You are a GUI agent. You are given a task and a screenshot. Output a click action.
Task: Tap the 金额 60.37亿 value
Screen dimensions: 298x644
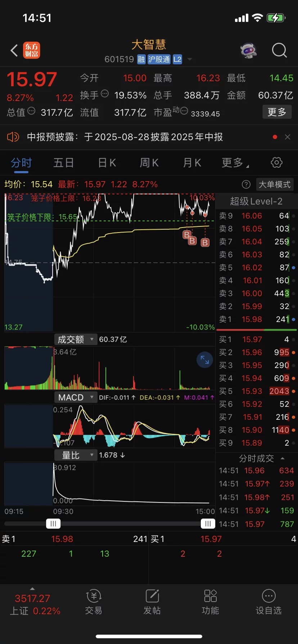(x=276, y=95)
